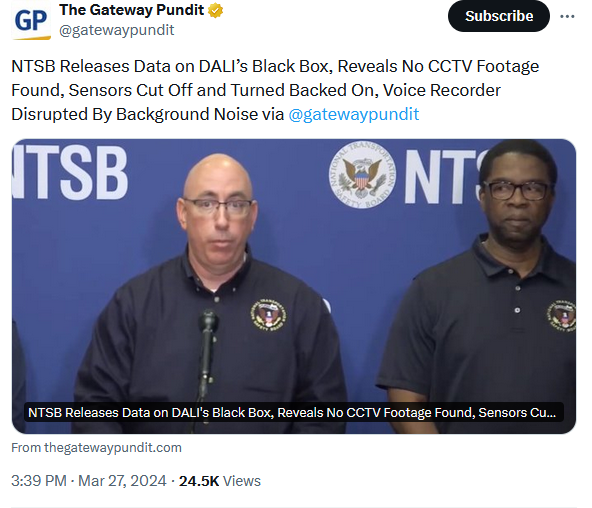The width and height of the screenshot is (592, 508).
Task: Click the round NTSB seal in the image
Action: click(x=362, y=175)
